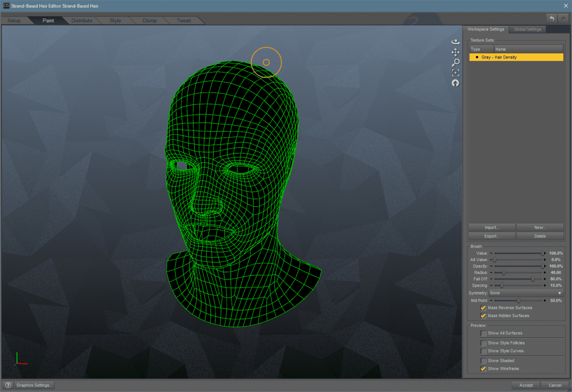Click the undo arrow icon
Image resolution: width=572 pixels, height=392 pixels.
(x=551, y=18)
